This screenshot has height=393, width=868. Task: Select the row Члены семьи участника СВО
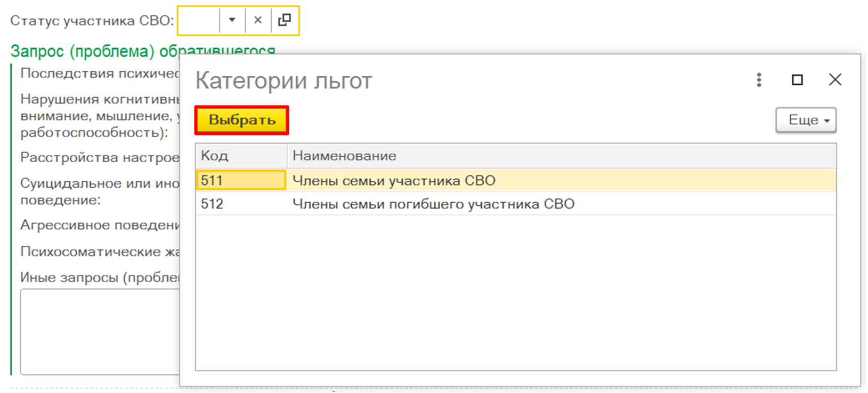pos(394,180)
